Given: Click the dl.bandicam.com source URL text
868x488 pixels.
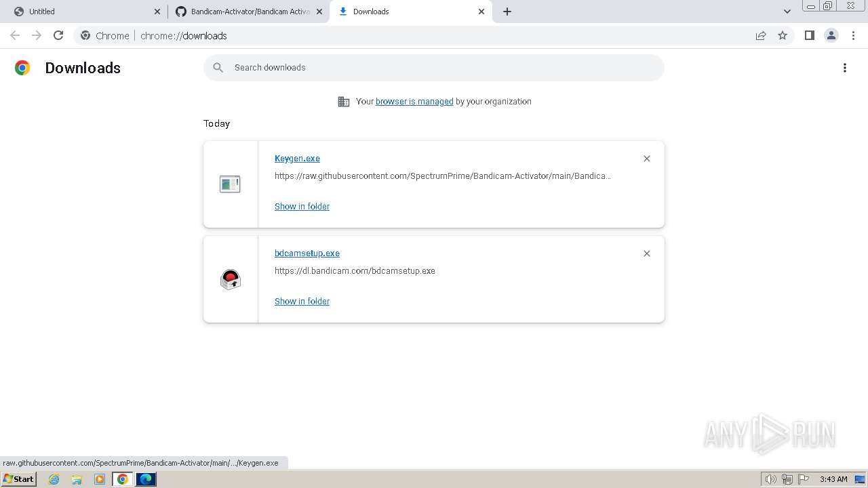Looking at the screenshot, I should 355,271.
